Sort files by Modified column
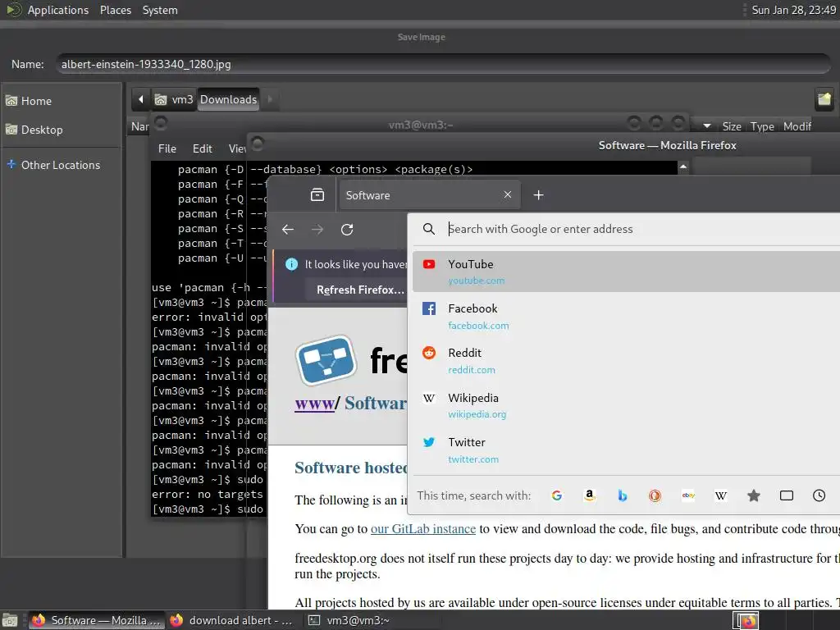The width and height of the screenshot is (840, 630). click(797, 126)
